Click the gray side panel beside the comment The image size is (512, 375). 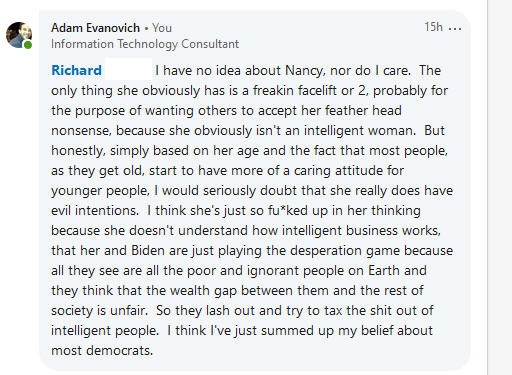(x=500, y=187)
